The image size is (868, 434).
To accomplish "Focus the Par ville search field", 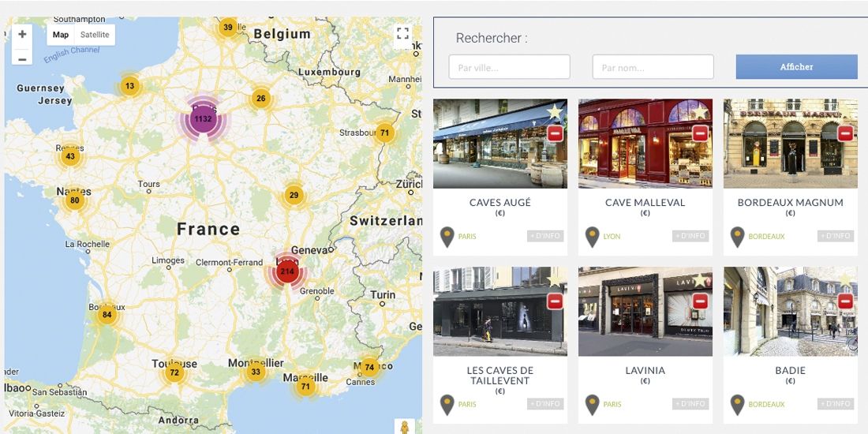I will click(509, 67).
